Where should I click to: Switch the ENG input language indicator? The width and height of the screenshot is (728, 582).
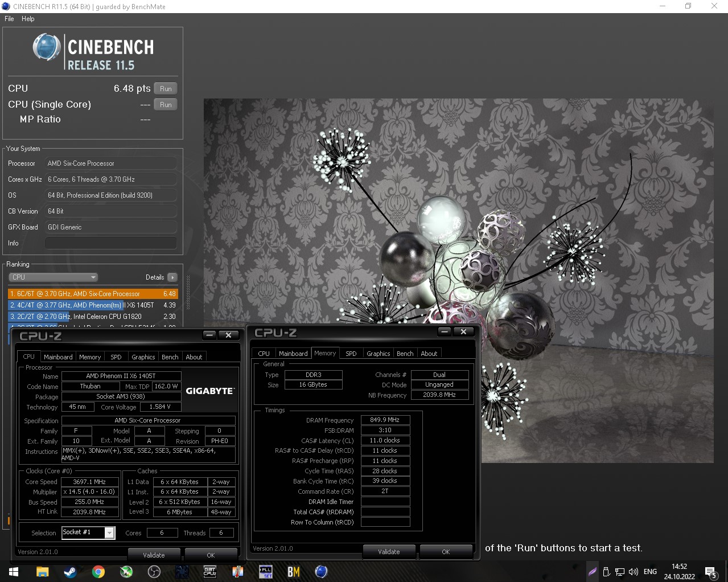coord(650,572)
